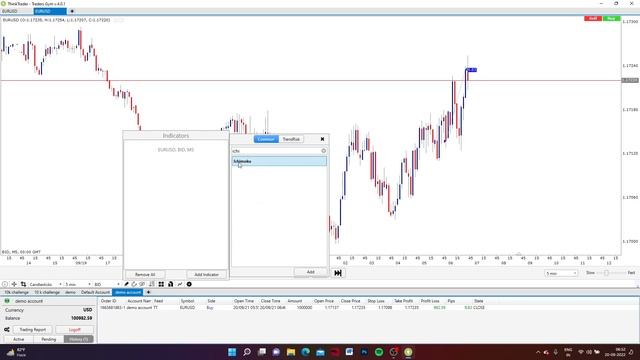Select Ichimoku in the indicator list

(280, 161)
